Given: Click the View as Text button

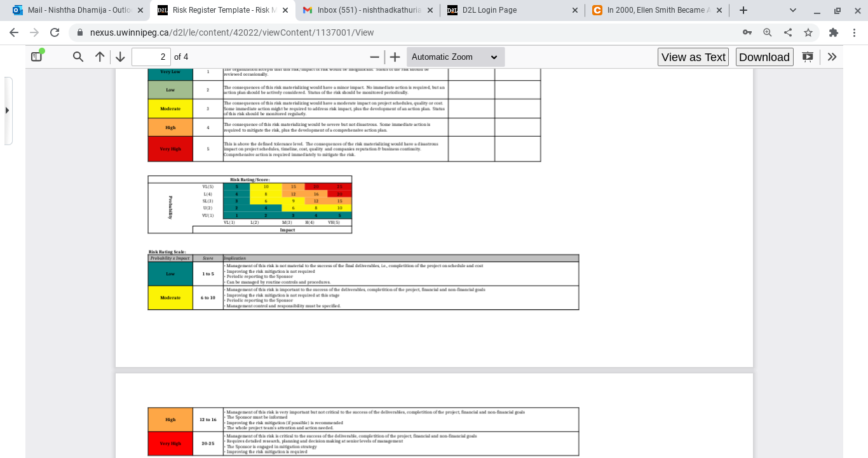Looking at the screenshot, I should 693,57.
